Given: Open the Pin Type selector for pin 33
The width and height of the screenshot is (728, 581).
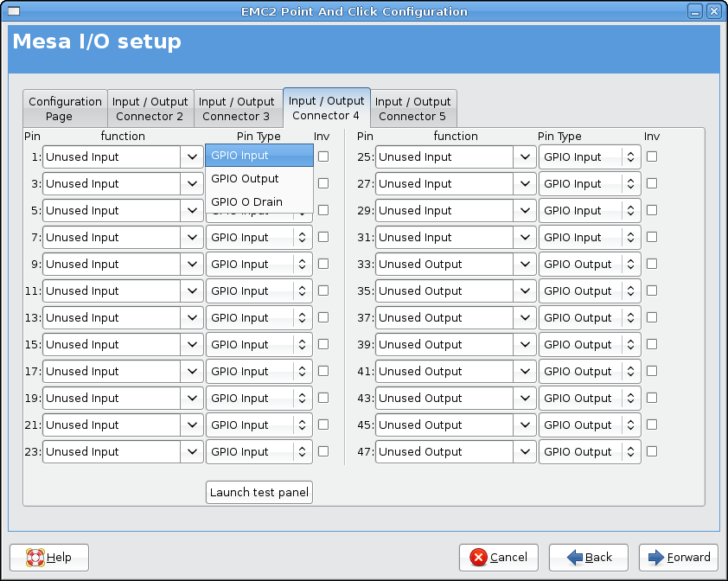Looking at the screenshot, I should coord(590,265).
